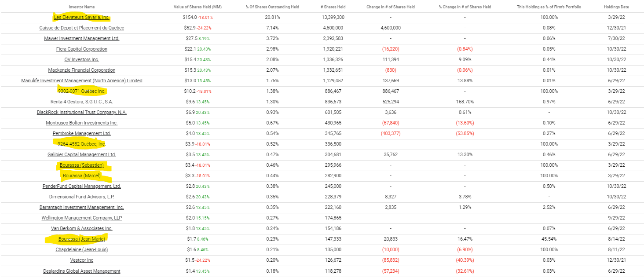644x278 pixels.
Task: Click the Holdings Date column header
Action: coord(616,7)
